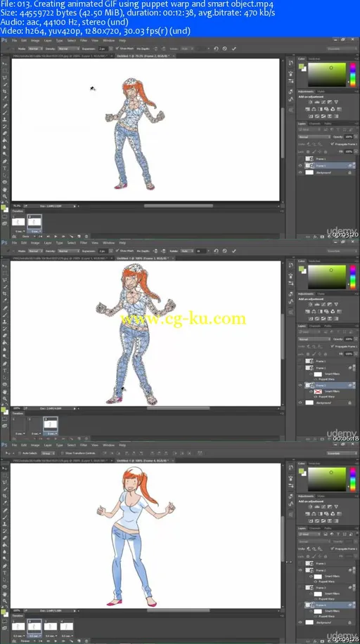Play animation in 00:09:28 screenshot timeline
This screenshot has width=360, height=644.
[x=56, y=641]
